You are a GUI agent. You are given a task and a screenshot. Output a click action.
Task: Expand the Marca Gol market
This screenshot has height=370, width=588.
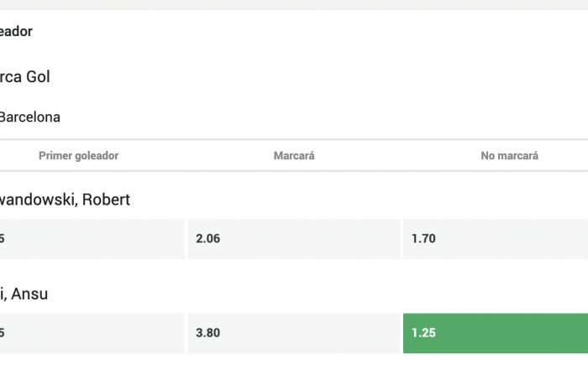(25, 76)
